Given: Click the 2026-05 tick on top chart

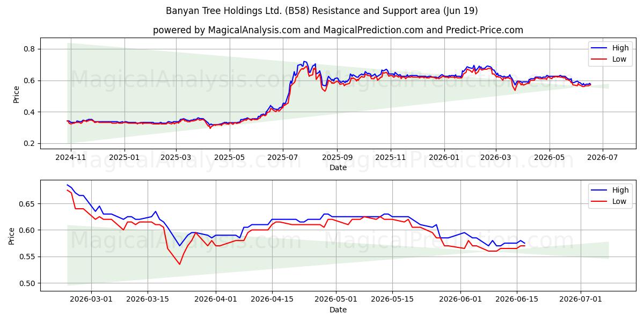Looking at the screenshot, I should coord(549,158).
